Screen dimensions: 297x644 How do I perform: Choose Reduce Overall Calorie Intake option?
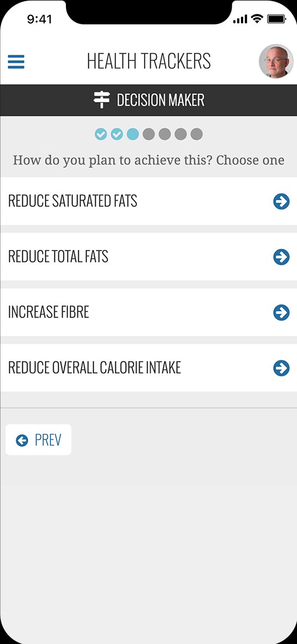point(148,367)
